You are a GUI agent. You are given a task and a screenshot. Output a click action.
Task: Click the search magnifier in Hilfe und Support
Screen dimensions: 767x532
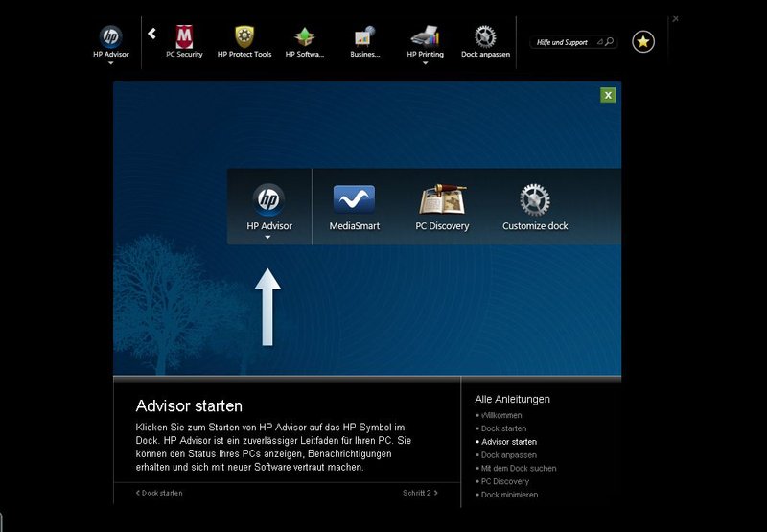point(610,42)
